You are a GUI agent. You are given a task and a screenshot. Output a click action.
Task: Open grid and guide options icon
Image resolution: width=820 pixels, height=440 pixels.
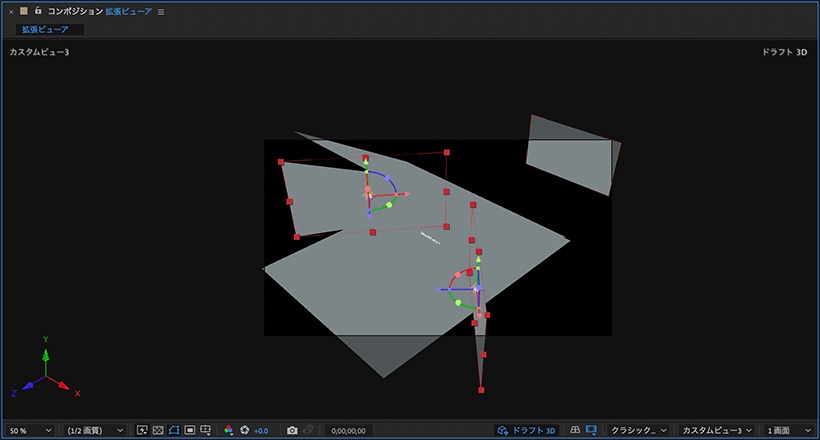coord(206,430)
